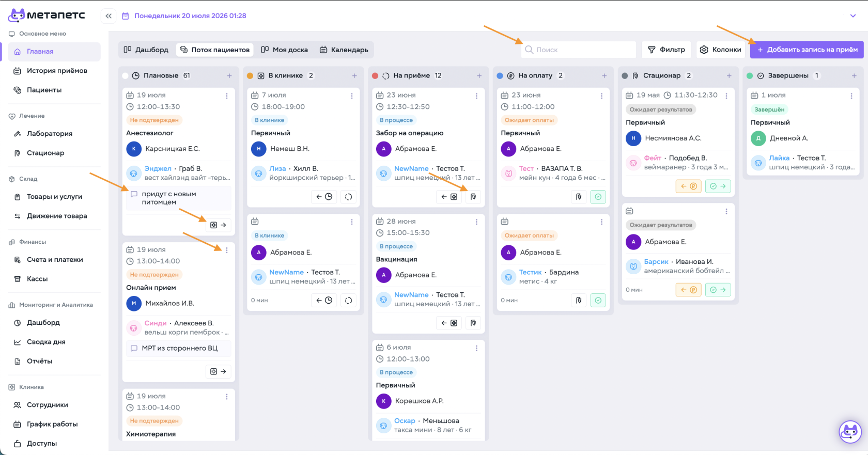The height and width of the screenshot is (455, 868).
Task: Switch to the Календарь tab
Action: pos(344,50)
